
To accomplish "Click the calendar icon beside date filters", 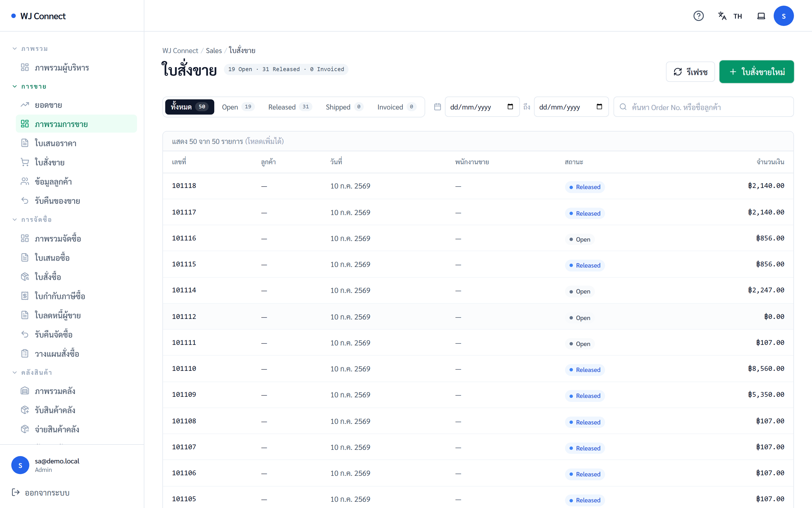I will coord(437,107).
